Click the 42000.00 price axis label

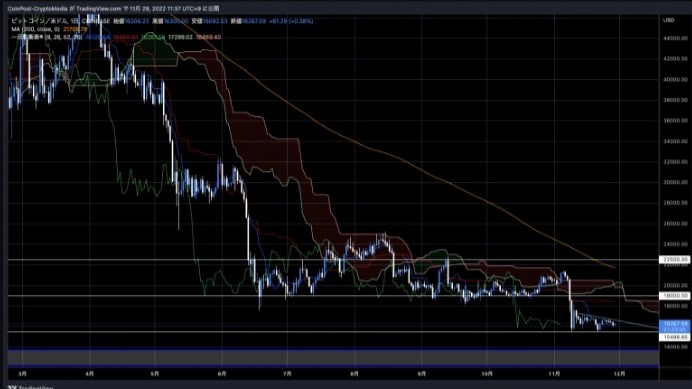[675, 59]
